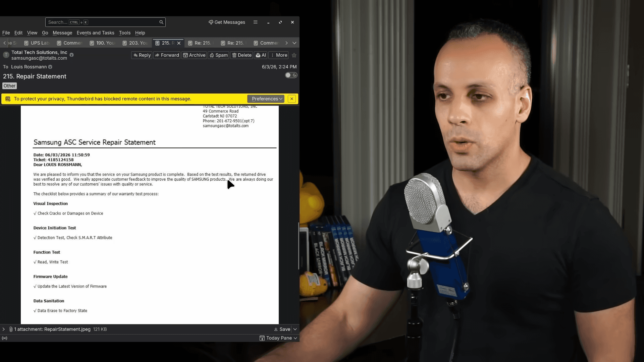Open the File menu
This screenshot has width=644, height=362.
(6, 33)
